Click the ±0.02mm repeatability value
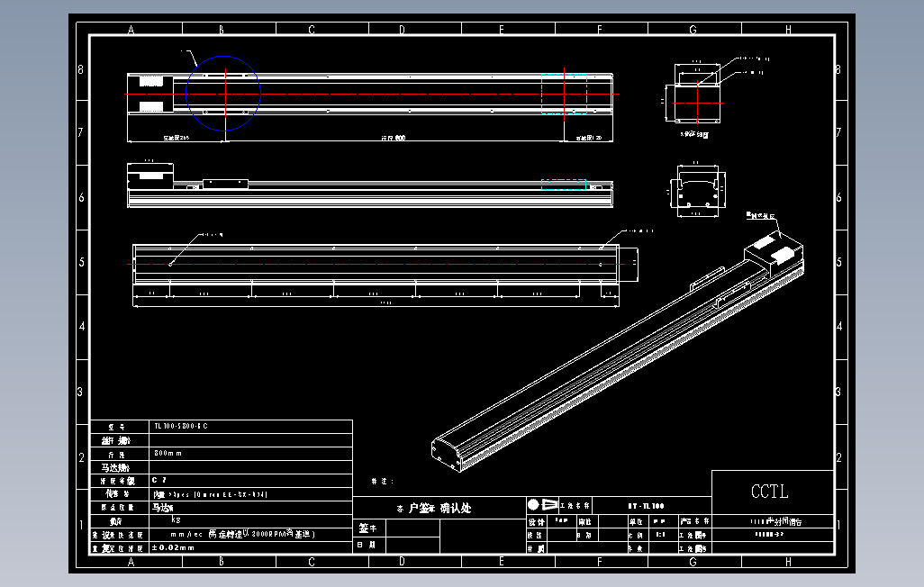924x587 pixels. (173, 547)
